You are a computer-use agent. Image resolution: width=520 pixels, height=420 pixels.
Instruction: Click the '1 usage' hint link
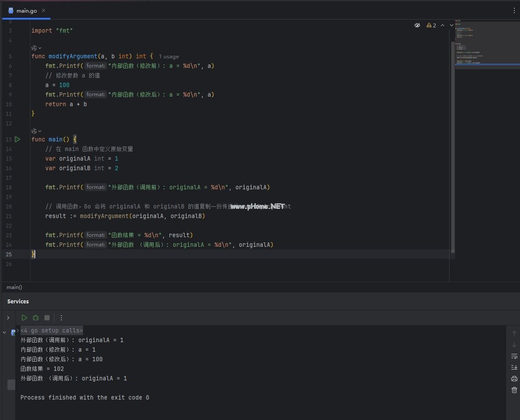168,57
